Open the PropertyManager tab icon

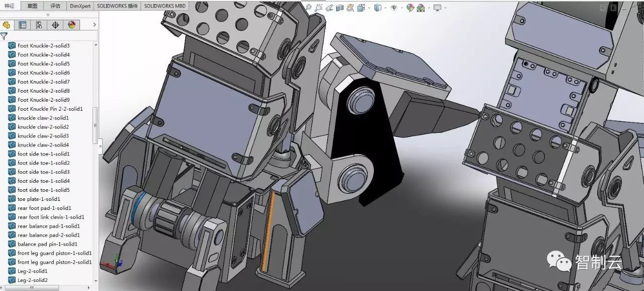point(23,25)
